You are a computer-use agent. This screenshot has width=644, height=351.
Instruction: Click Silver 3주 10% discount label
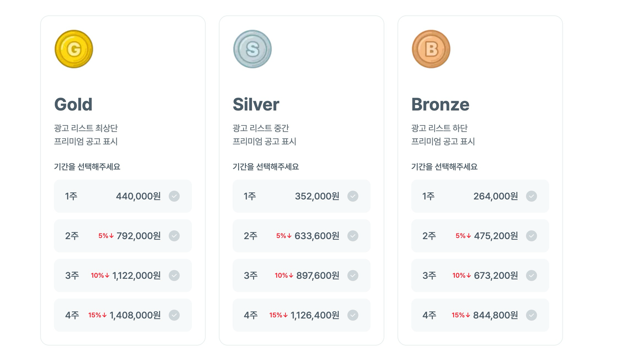284,275
